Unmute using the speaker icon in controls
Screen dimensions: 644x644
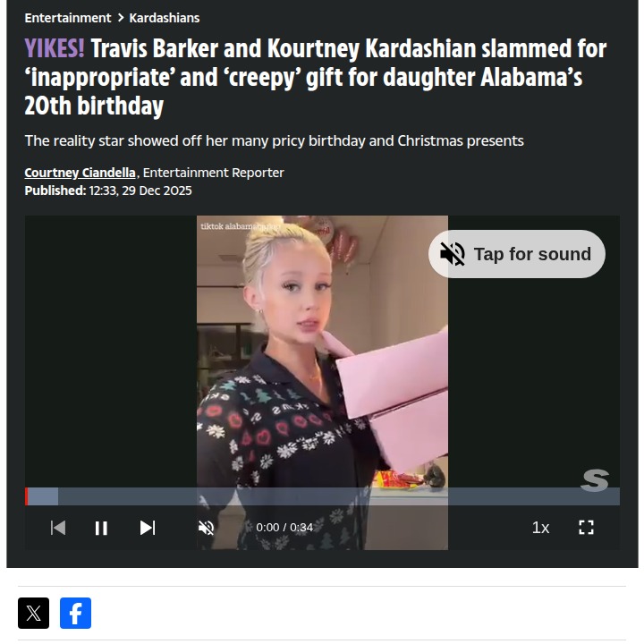206,528
